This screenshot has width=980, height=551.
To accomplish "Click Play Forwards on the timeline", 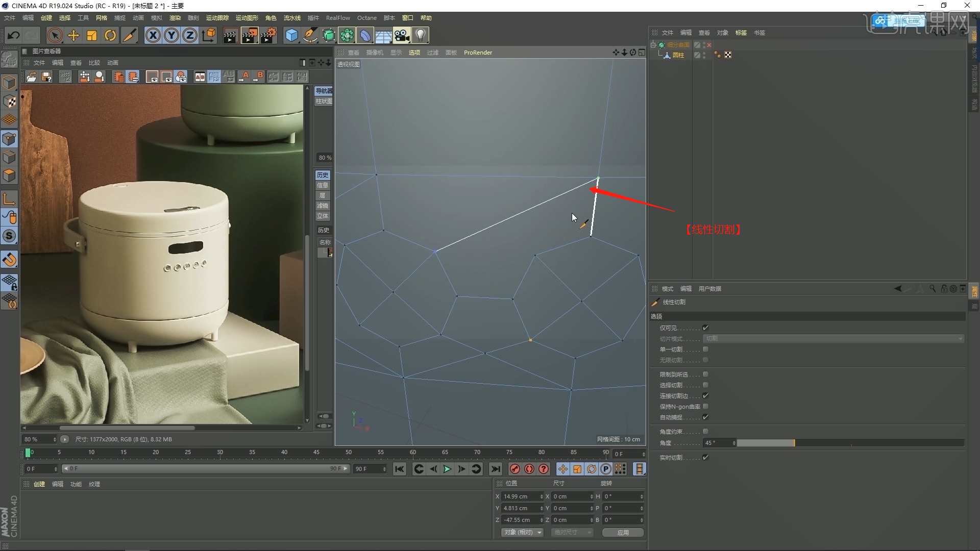I will coord(447,469).
